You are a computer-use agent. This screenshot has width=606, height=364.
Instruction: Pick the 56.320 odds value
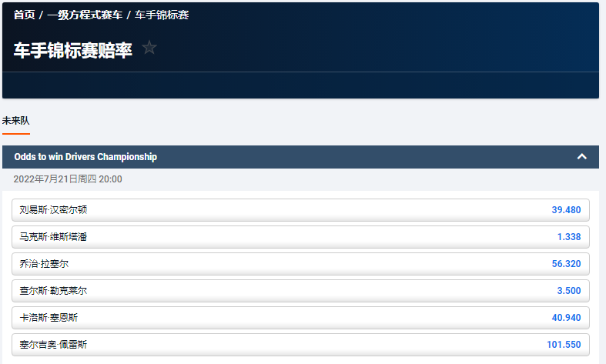pos(566,264)
